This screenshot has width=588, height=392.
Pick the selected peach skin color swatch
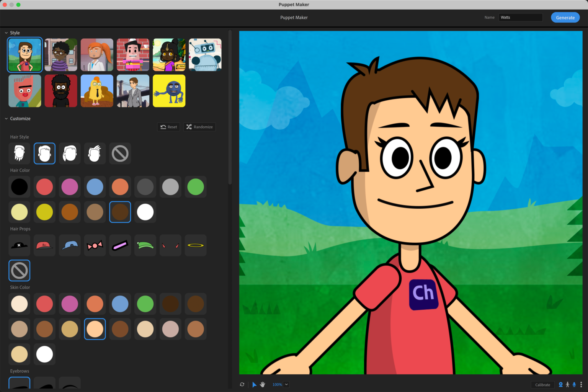click(x=95, y=329)
